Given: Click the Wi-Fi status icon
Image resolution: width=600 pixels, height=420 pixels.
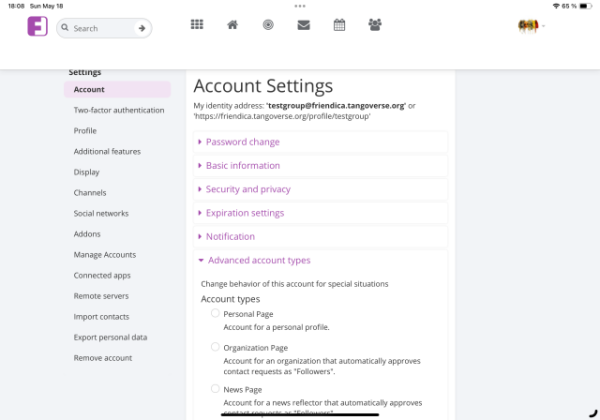Looking at the screenshot, I should coord(556,6).
